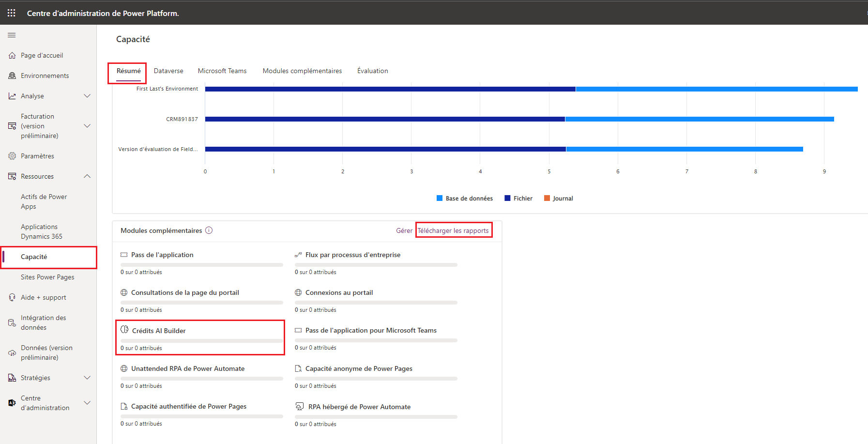The image size is (868, 444).
Task: Expand the Analyse menu chevron
Action: pos(87,96)
